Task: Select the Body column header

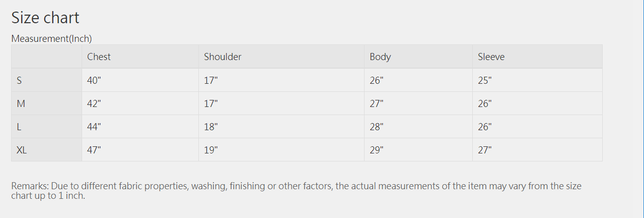Action: tap(418, 57)
